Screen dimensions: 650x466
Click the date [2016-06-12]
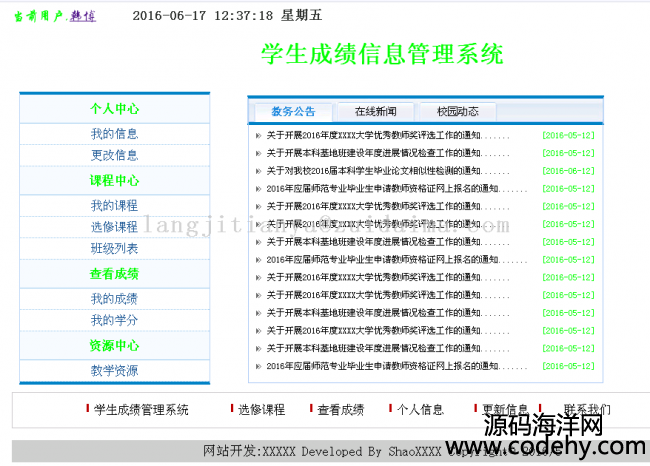(568, 171)
